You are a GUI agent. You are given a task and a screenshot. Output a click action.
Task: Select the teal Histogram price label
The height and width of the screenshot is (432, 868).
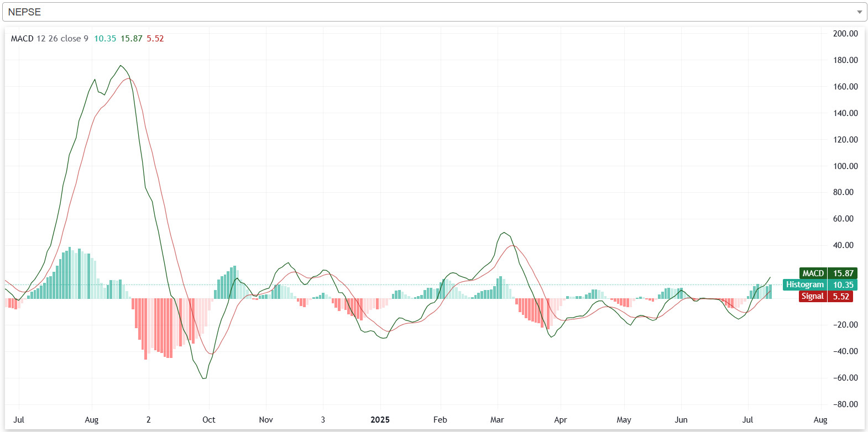click(820, 285)
